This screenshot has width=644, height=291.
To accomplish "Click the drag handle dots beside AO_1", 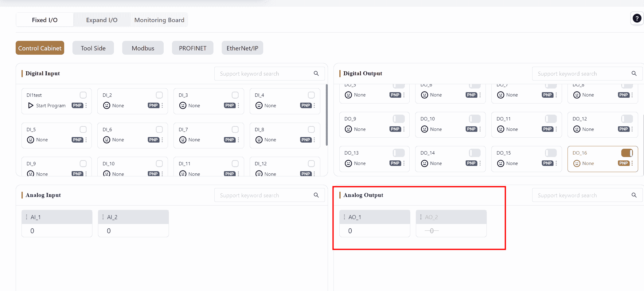I will point(344,217).
